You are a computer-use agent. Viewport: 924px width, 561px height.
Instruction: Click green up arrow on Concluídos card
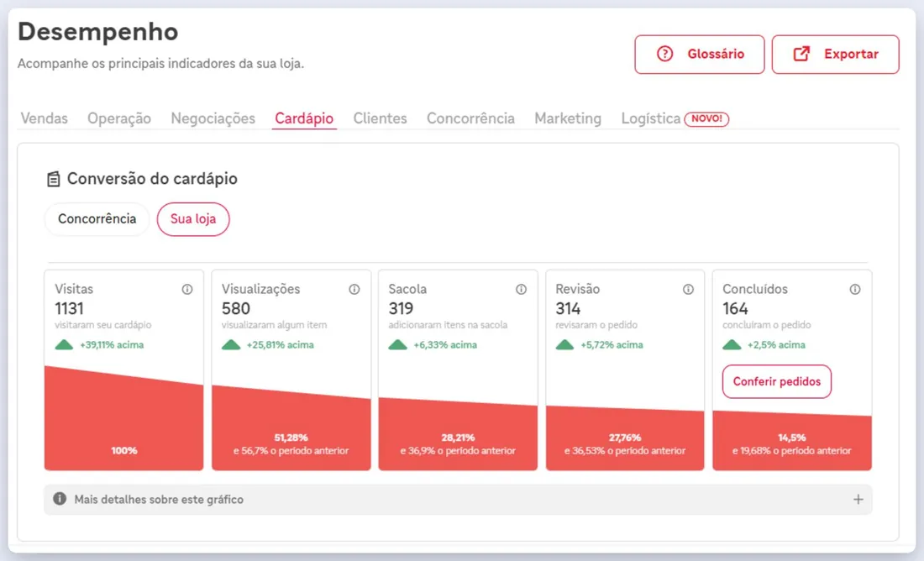click(x=732, y=344)
